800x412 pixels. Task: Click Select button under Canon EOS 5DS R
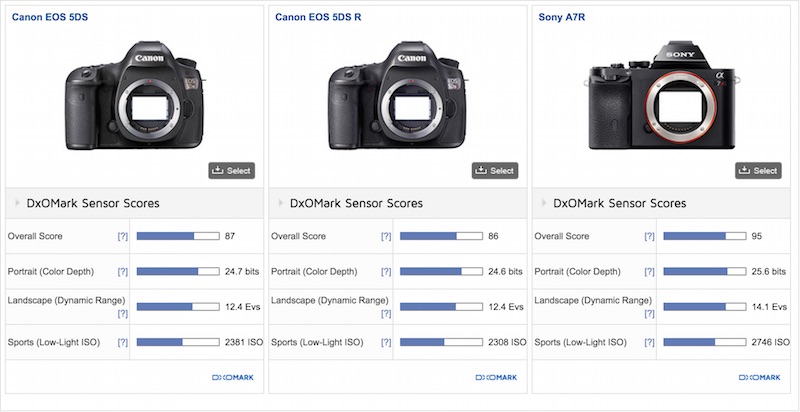pos(495,171)
